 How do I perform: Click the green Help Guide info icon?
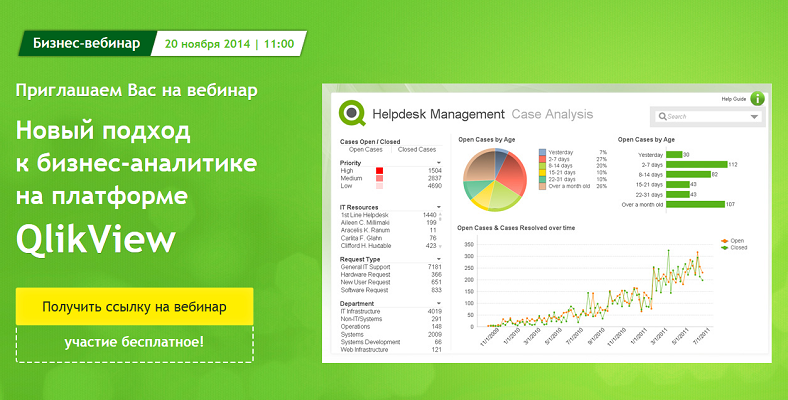coord(757,98)
